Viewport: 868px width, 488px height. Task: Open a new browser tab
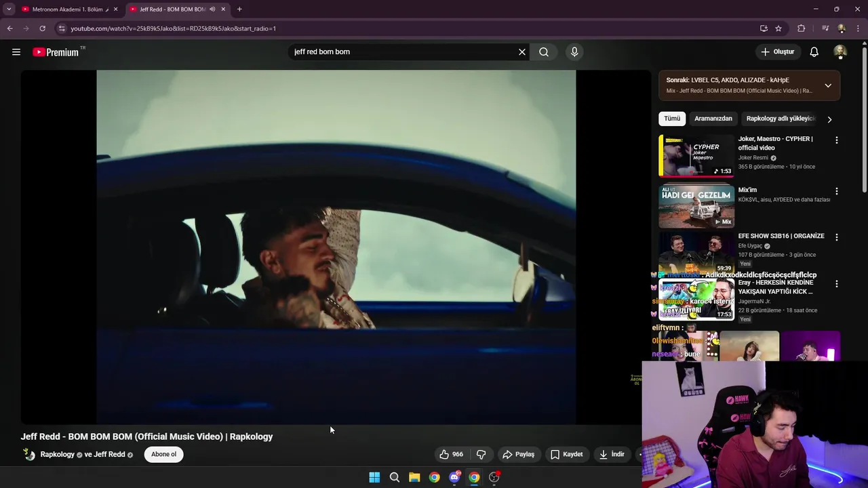point(239,9)
